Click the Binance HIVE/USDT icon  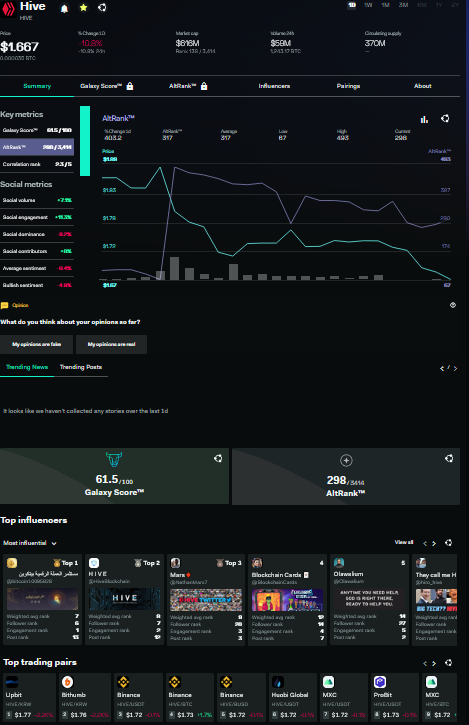point(123,682)
